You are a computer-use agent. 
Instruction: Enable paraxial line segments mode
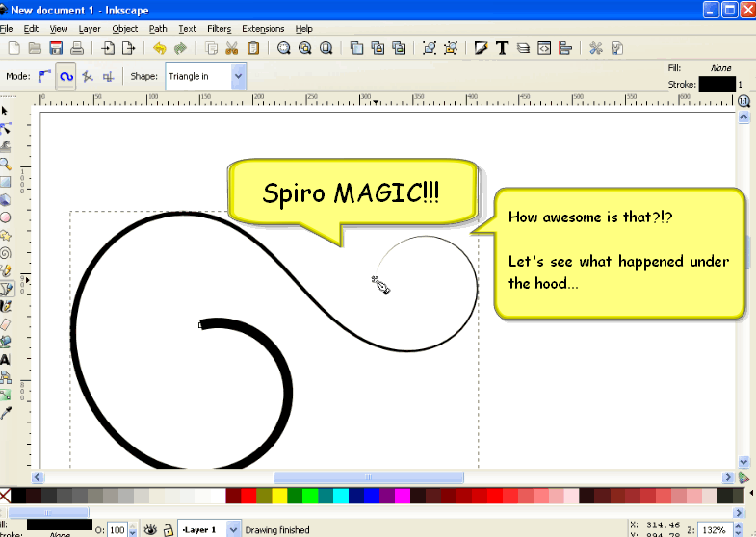pyautogui.click(x=109, y=76)
